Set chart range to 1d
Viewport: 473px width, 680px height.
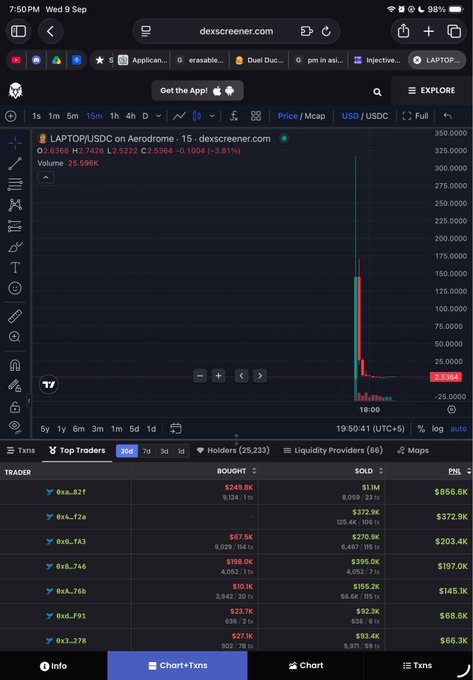click(x=151, y=429)
